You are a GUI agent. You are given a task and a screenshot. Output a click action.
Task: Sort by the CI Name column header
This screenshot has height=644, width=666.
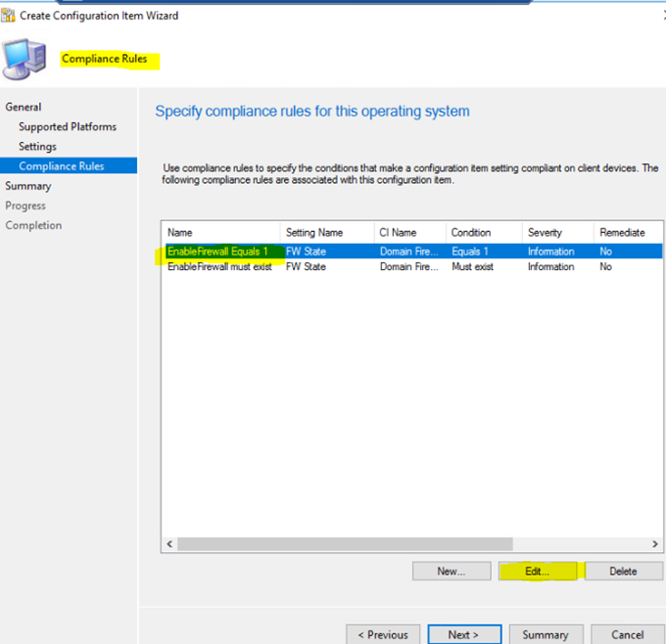coord(410,233)
